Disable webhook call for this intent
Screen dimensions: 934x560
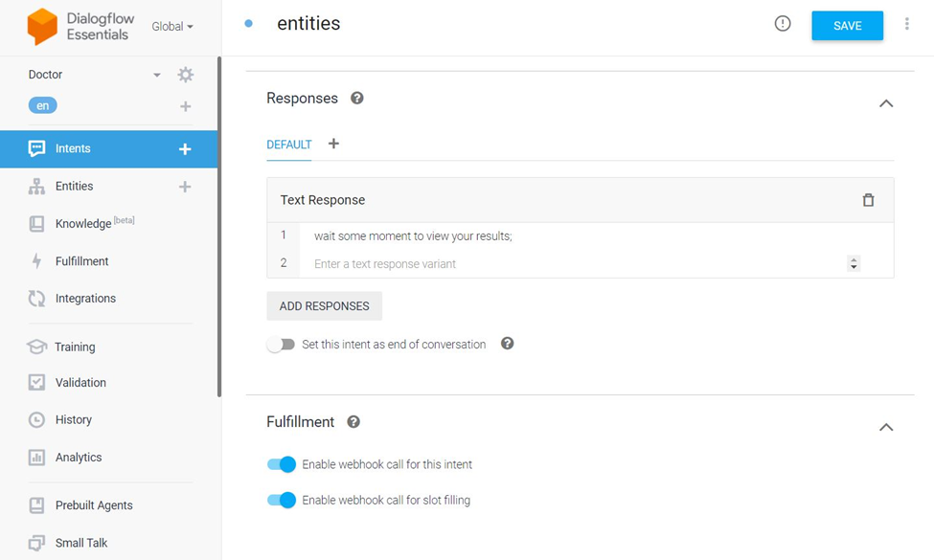[282, 464]
